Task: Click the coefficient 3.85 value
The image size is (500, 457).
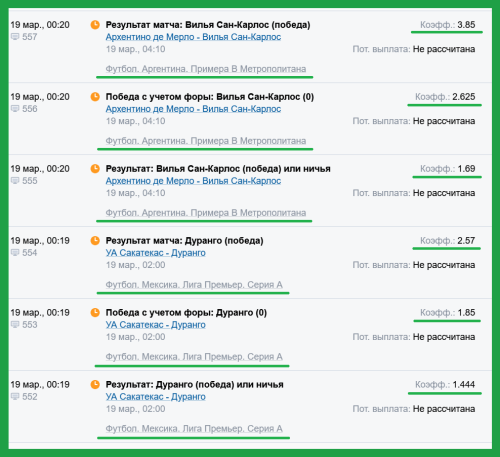Action: pyautogui.click(x=466, y=25)
